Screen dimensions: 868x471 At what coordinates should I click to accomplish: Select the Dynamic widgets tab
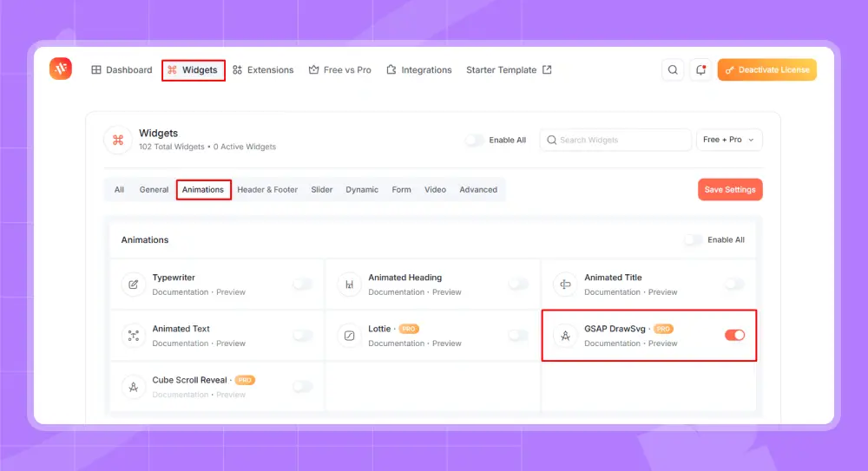tap(362, 190)
